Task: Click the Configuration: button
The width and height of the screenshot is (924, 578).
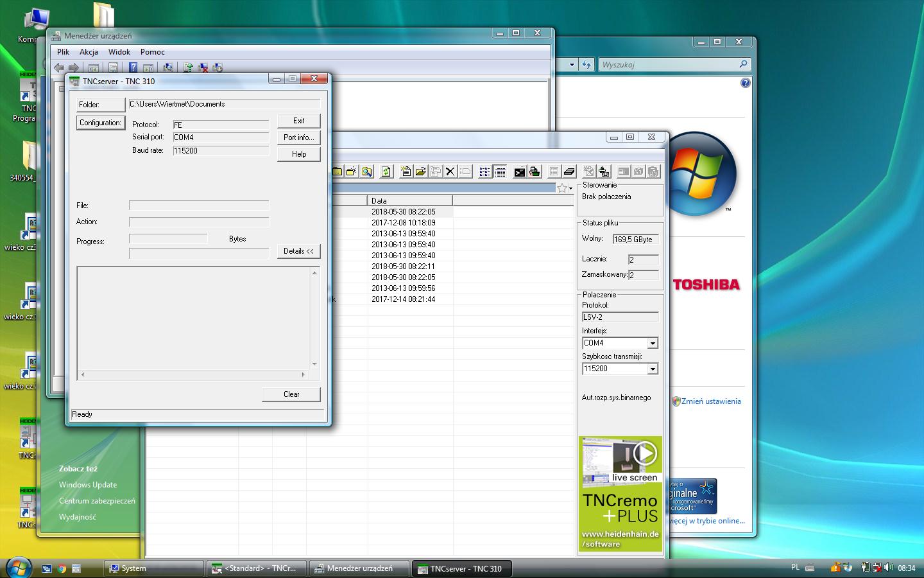Action: [x=100, y=123]
